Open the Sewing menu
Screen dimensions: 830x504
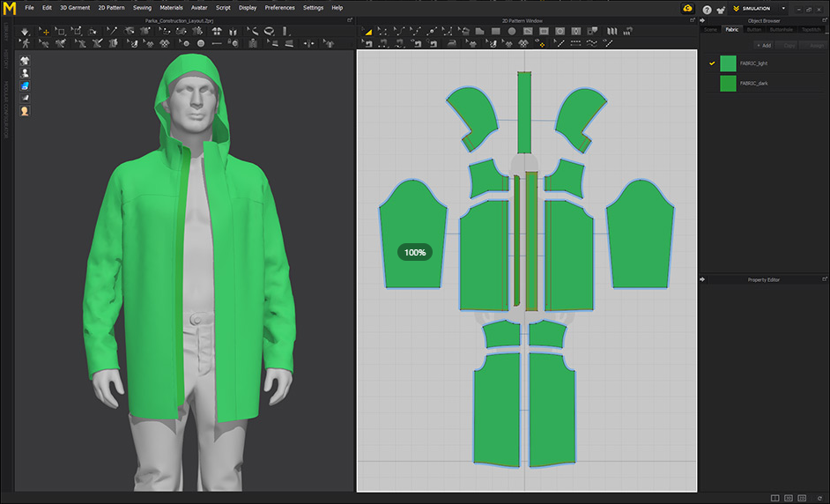[x=142, y=8]
